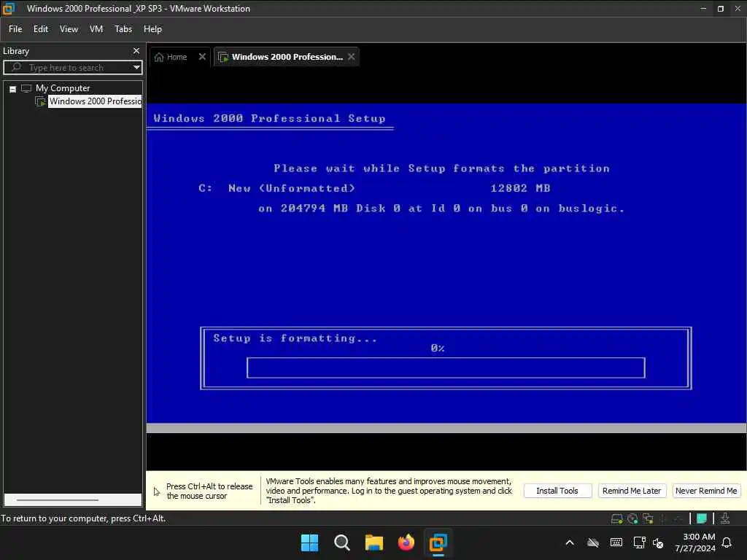
Task: Click the touch keyboard tray icon
Action: click(x=616, y=542)
